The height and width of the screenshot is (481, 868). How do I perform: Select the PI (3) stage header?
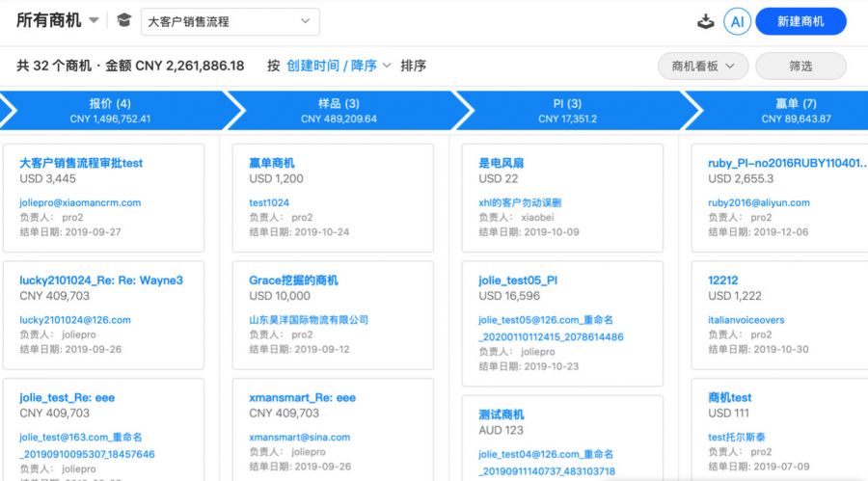(567, 110)
